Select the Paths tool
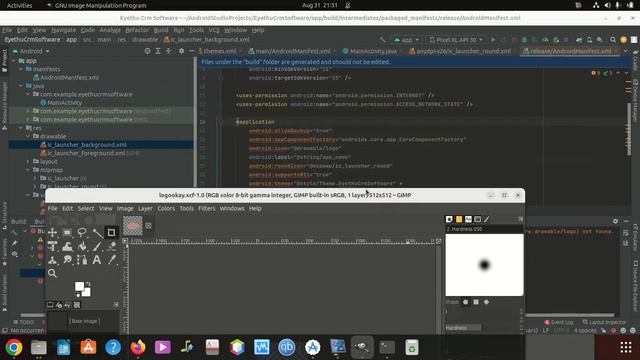Screen dimensions: 640x360 click(82, 260)
